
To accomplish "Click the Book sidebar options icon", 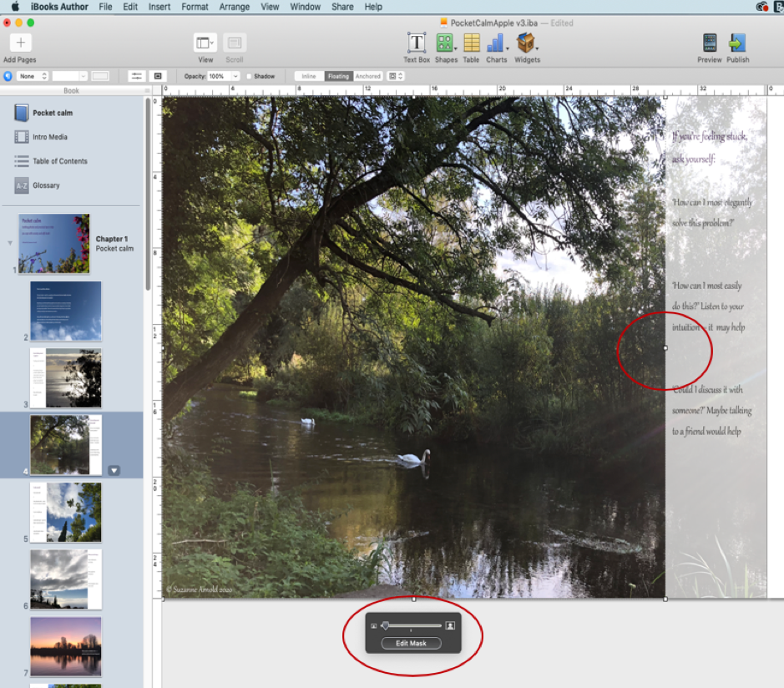I will tap(147, 90).
